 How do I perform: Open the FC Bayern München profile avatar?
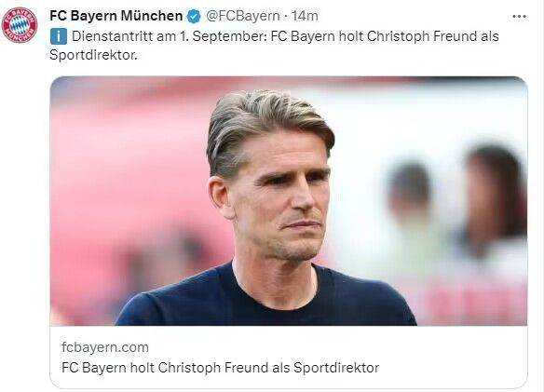(20, 24)
